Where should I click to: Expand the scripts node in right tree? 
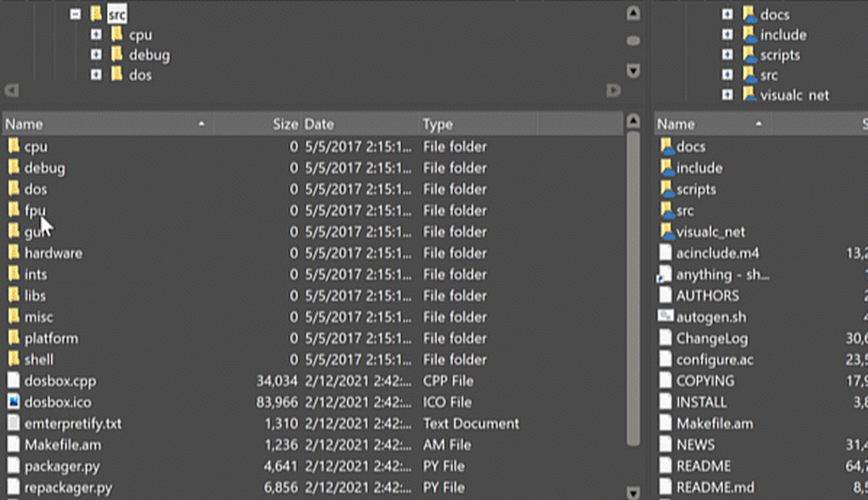coord(727,55)
